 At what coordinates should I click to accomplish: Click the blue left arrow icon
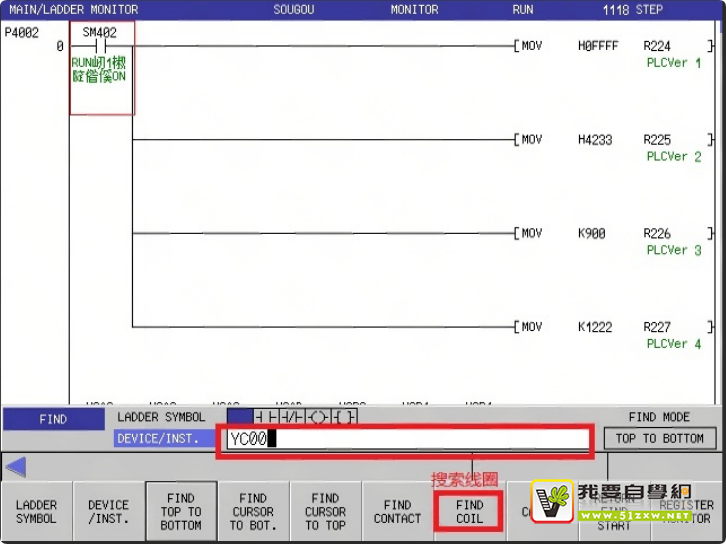point(16,467)
